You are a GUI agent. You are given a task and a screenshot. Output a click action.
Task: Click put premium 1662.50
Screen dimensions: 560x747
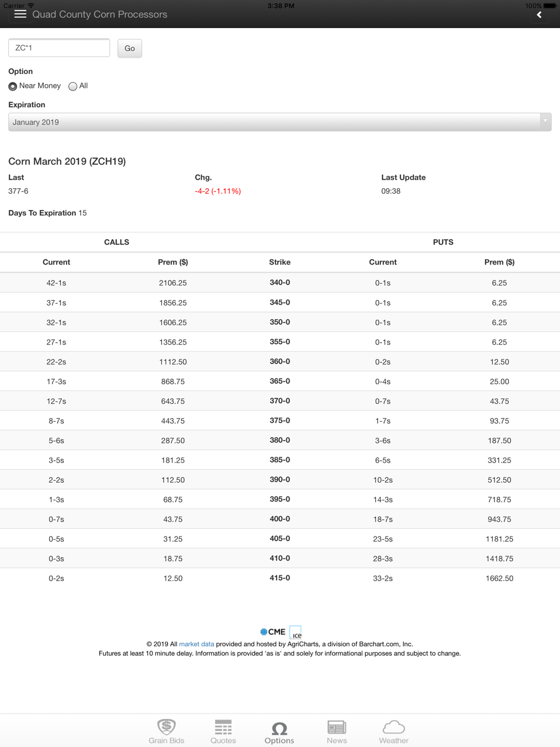[500, 578]
